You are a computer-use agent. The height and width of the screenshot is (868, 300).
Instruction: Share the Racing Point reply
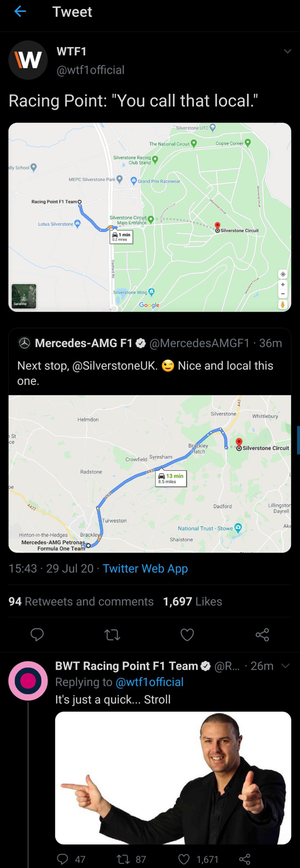(x=245, y=859)
